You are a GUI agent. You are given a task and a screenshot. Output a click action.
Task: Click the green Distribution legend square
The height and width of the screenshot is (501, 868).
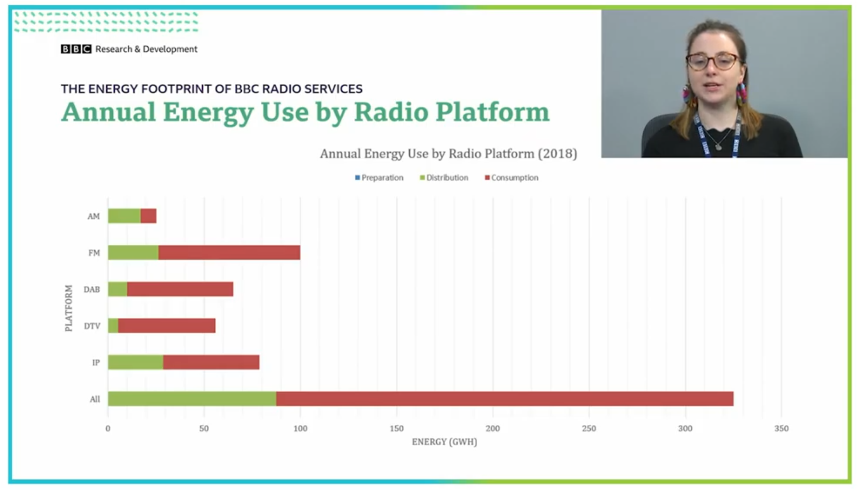[422, 177]
